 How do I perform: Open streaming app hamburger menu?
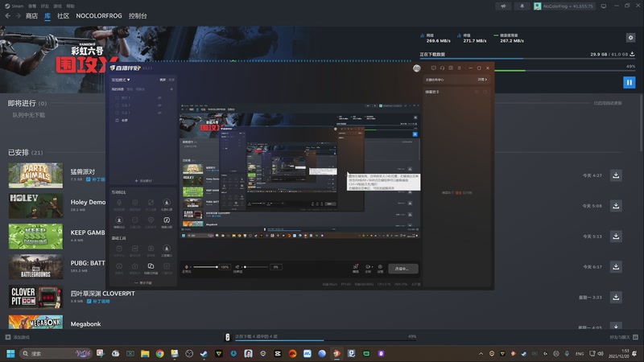pyautogui.click(x=460, y=68)
